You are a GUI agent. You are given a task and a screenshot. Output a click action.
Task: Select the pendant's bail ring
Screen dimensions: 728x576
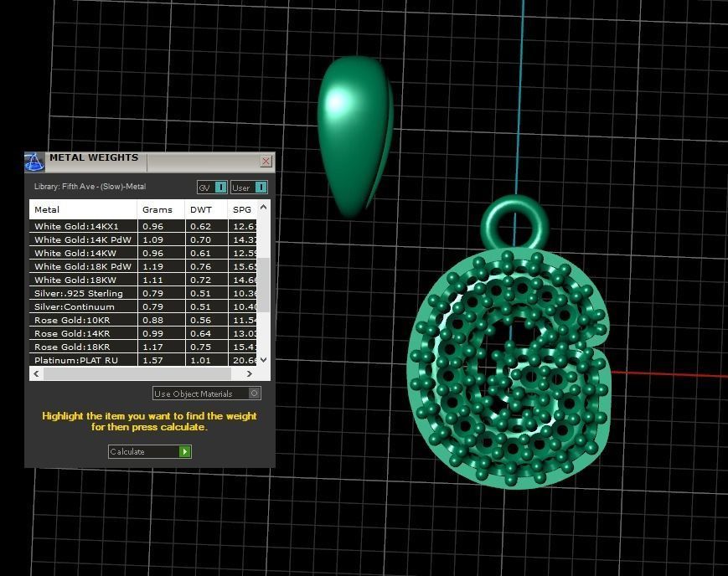tap(514, 224)
